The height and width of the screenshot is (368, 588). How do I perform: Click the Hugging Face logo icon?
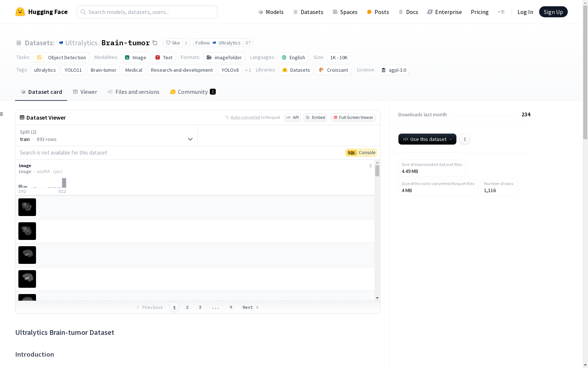[20, 12]
